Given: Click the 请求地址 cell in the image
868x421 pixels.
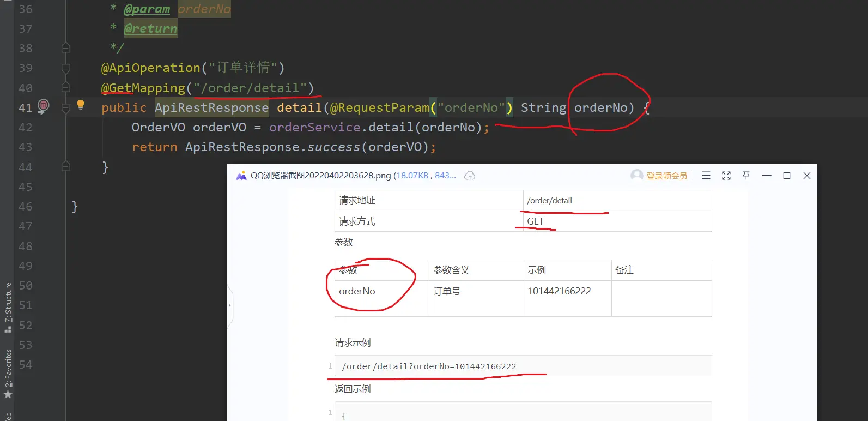Looking at the screenshot, I should (429, 200).
